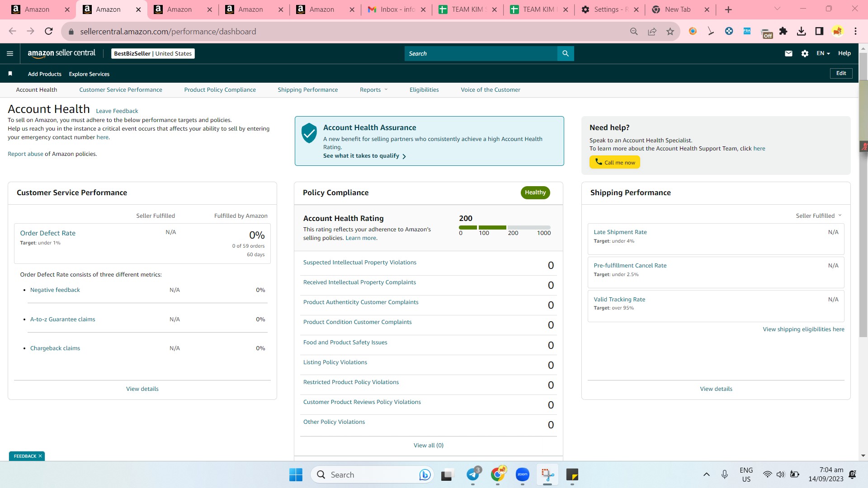Screen dimensions: 868x488
Task: Click the Add Products link
Action: tap(45, 74)
